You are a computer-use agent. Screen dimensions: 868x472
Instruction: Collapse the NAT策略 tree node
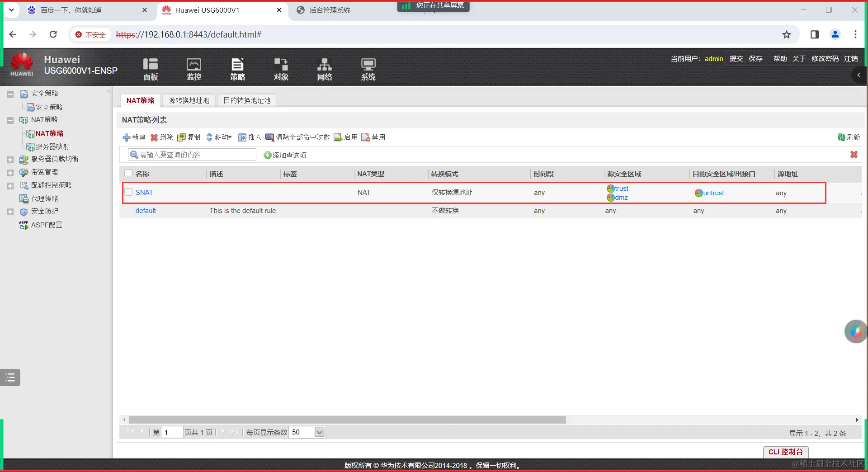[x=10, y=120]
